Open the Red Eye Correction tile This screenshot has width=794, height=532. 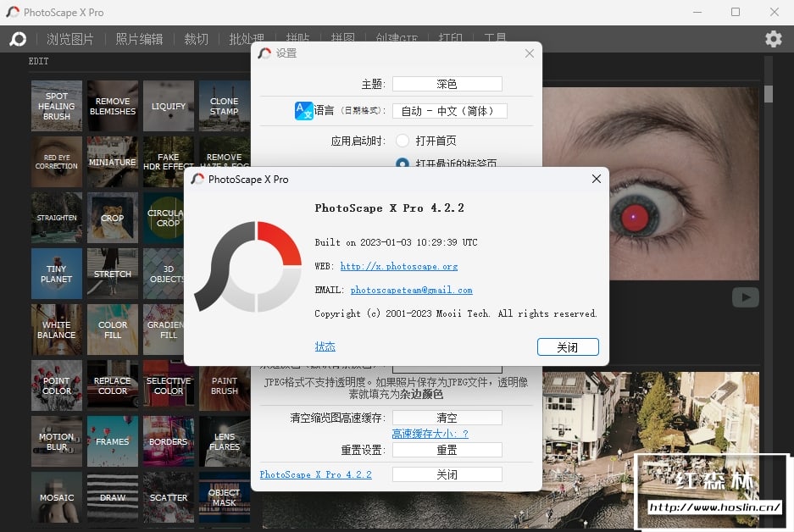[56, 162]
